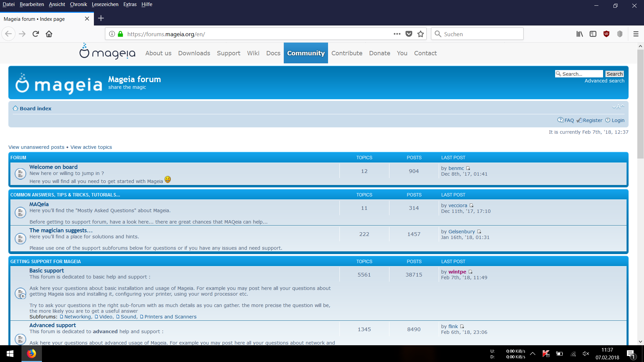This screenshot has height=362, width=644.
Task: Open the Firefox library icon
Action: 580,34
